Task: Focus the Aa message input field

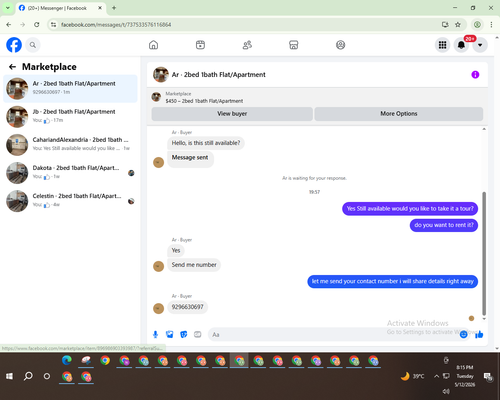Action: 333,334
